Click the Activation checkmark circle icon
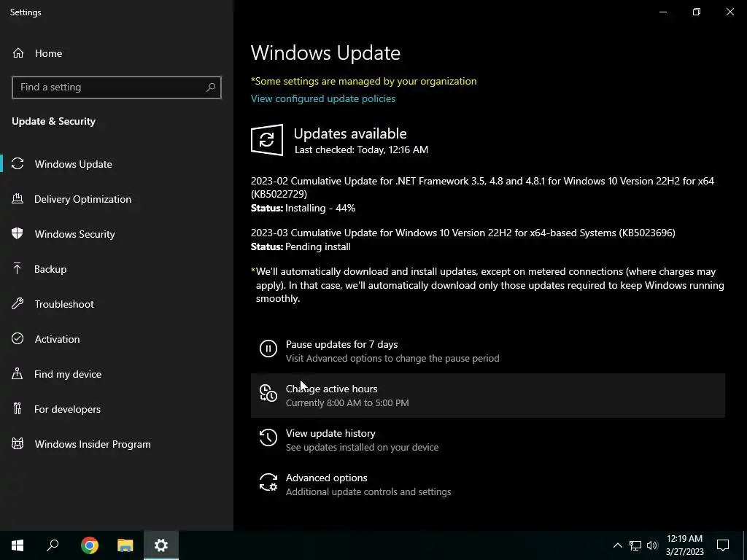Viewport: 747px width, 560px height. coord(18,338)
